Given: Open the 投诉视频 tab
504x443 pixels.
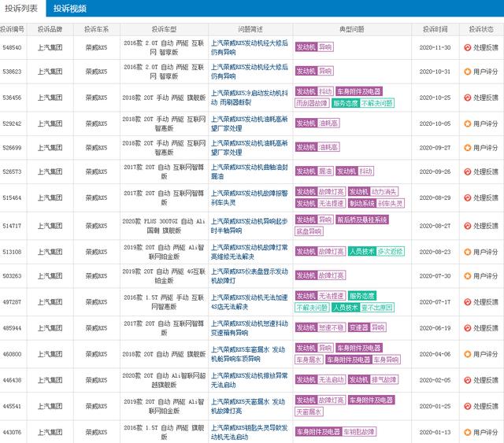Looking at the screenshot, I should [x=70, y=9].
